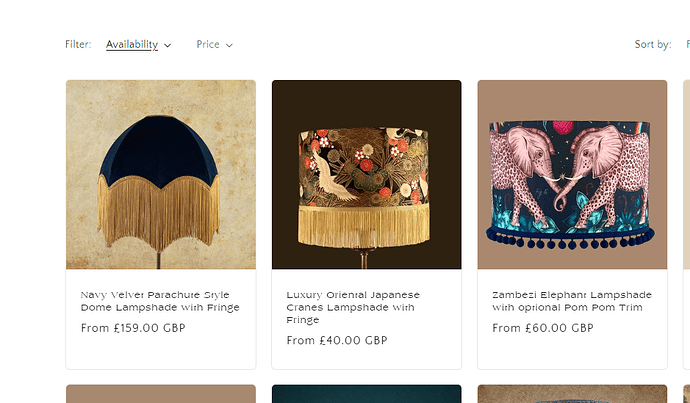The height and width of the screenshot is (403, 690).
Task: Click the chevron arrow beside Availability
Action: (167, 45)
